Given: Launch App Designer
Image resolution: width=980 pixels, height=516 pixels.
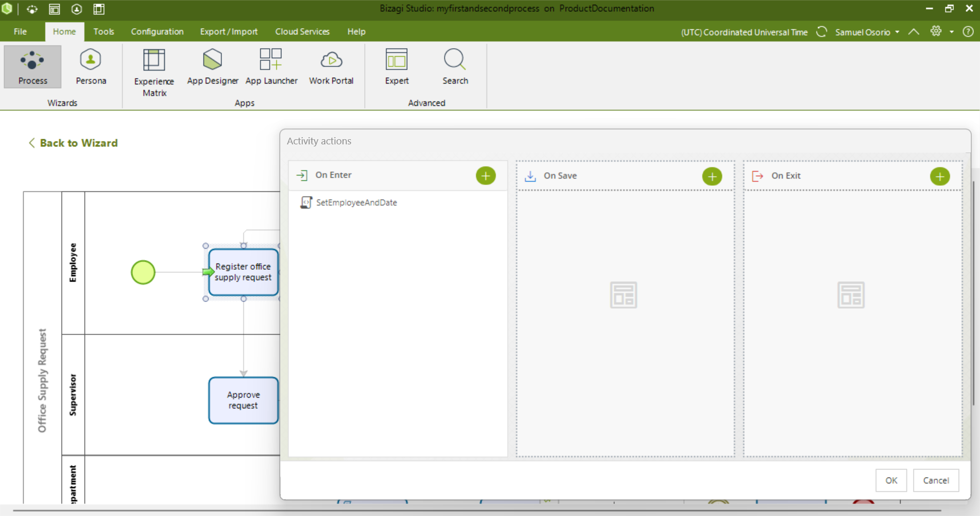Looking at the screenshot, I should click(213, 67).
